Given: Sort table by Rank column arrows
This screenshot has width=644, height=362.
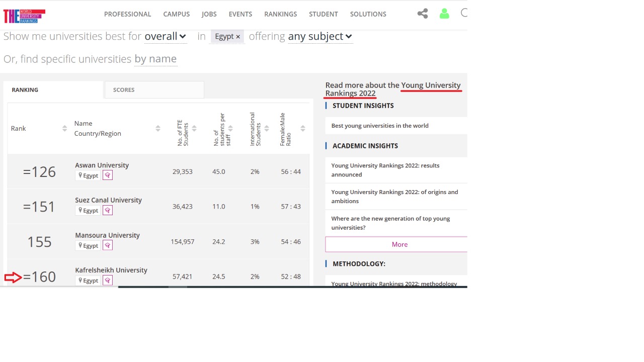Looking at the screenshot, I should point(64,128).
